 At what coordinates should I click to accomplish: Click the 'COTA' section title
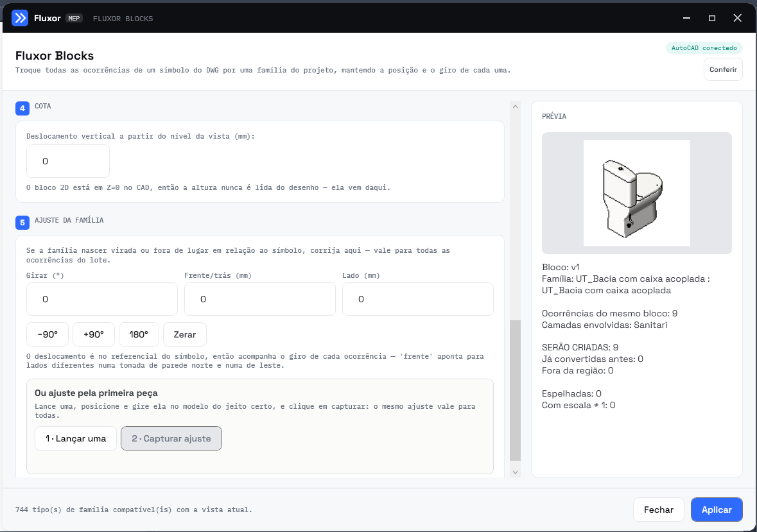coord(42,106)
